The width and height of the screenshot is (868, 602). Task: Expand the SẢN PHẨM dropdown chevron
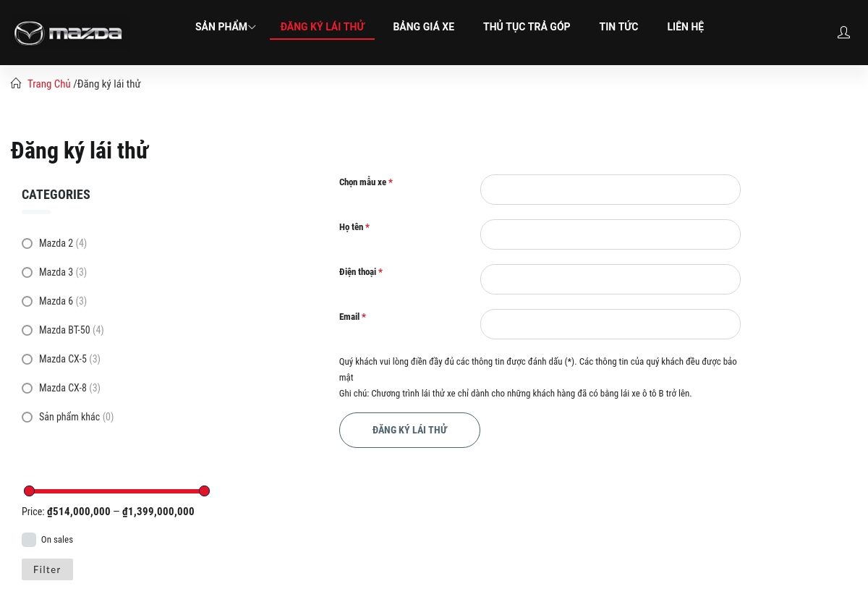coord(252,27)
